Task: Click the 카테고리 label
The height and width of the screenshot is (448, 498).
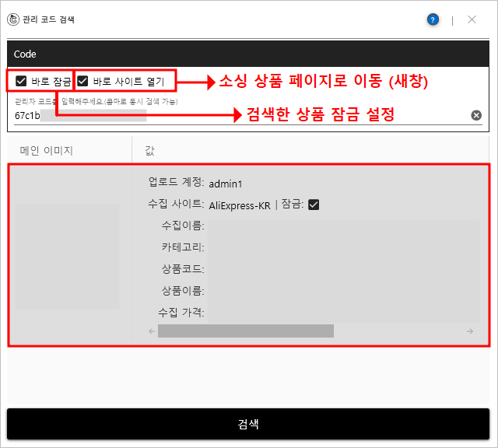Action: click(x=183, y=247)
